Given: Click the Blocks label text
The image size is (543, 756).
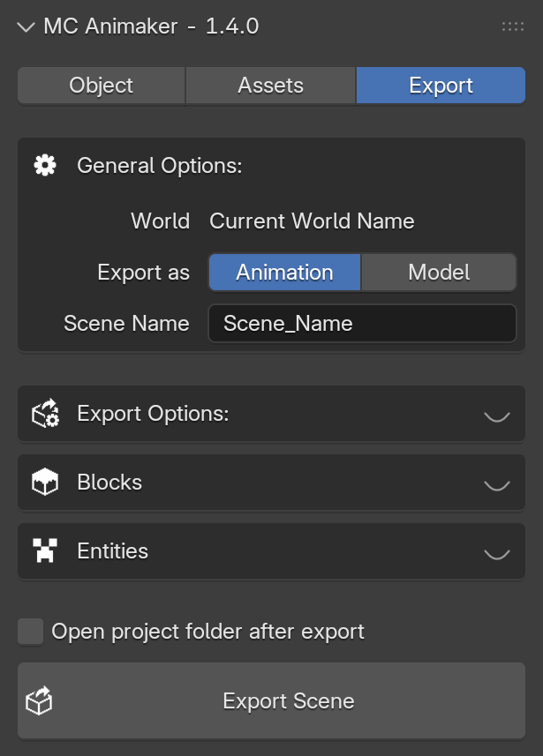Looking at the screenshot, I should tap(109, 483).
